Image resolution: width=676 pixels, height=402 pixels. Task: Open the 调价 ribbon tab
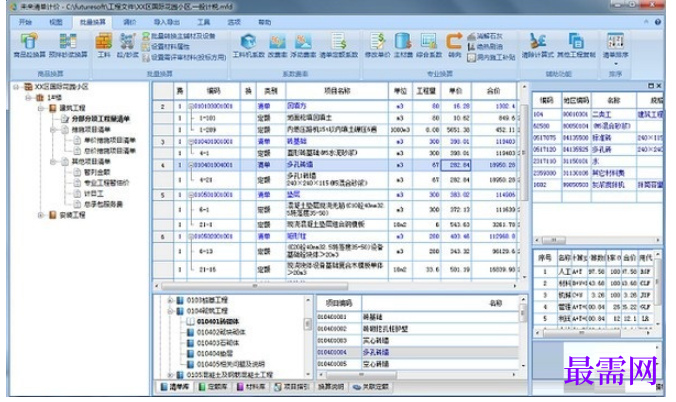[130, 22]
